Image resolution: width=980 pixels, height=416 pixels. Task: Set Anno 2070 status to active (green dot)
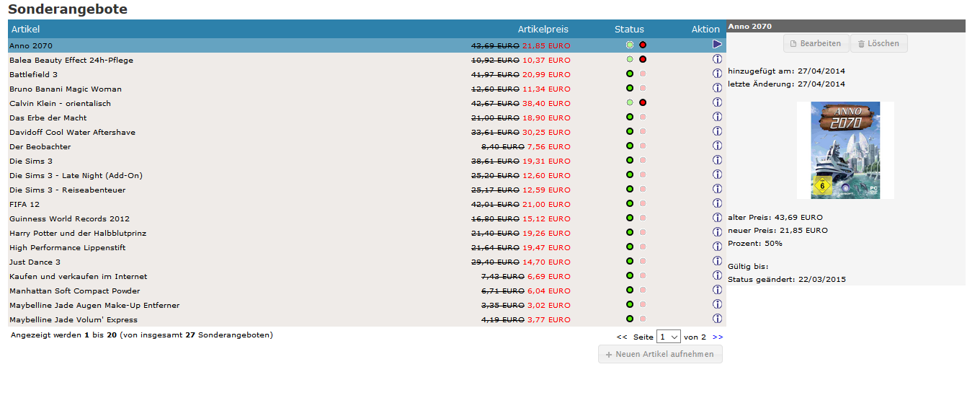pos(630,45)
